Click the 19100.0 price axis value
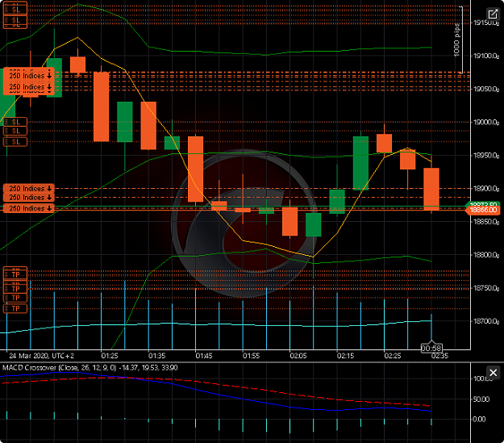Screen dimensions: 504x443 [x=486, y=56]
